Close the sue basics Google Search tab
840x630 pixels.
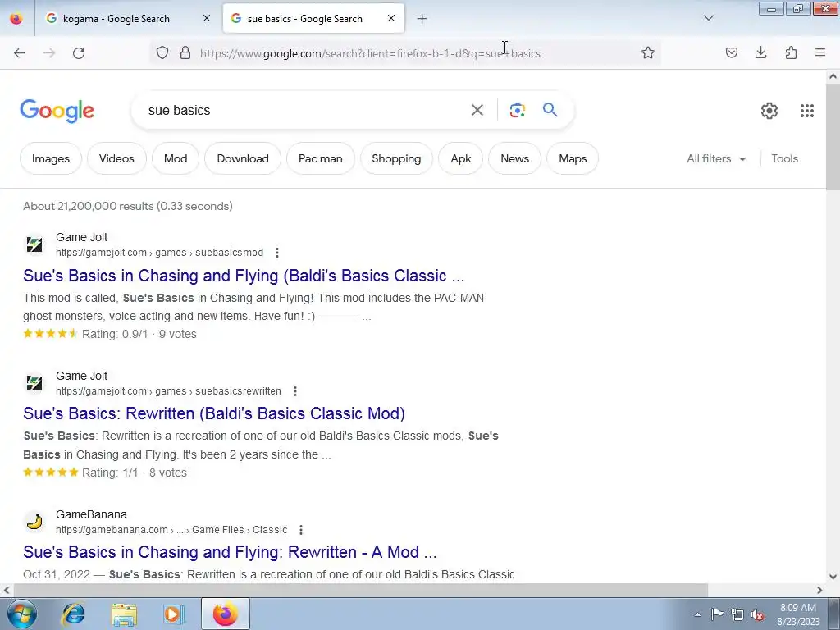[x=391, y=18]
